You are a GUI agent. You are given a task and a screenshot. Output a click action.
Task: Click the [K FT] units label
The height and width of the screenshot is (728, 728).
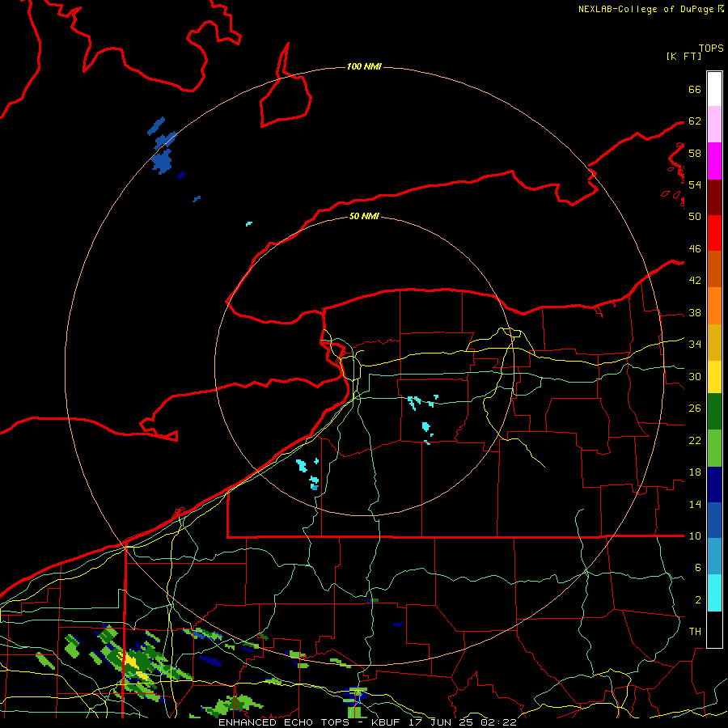click(x=684, y=56)
